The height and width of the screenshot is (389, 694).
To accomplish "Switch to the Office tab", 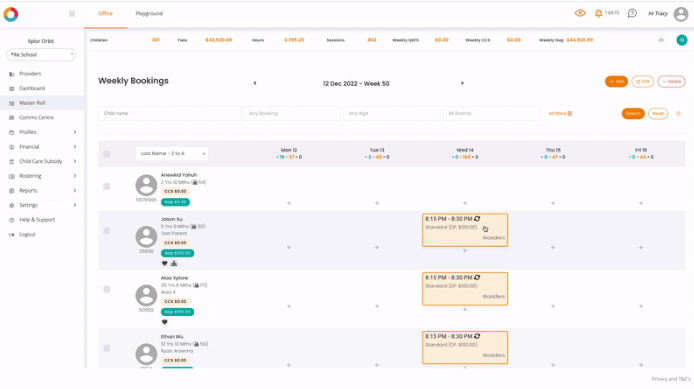I will (x=105, y=13).
